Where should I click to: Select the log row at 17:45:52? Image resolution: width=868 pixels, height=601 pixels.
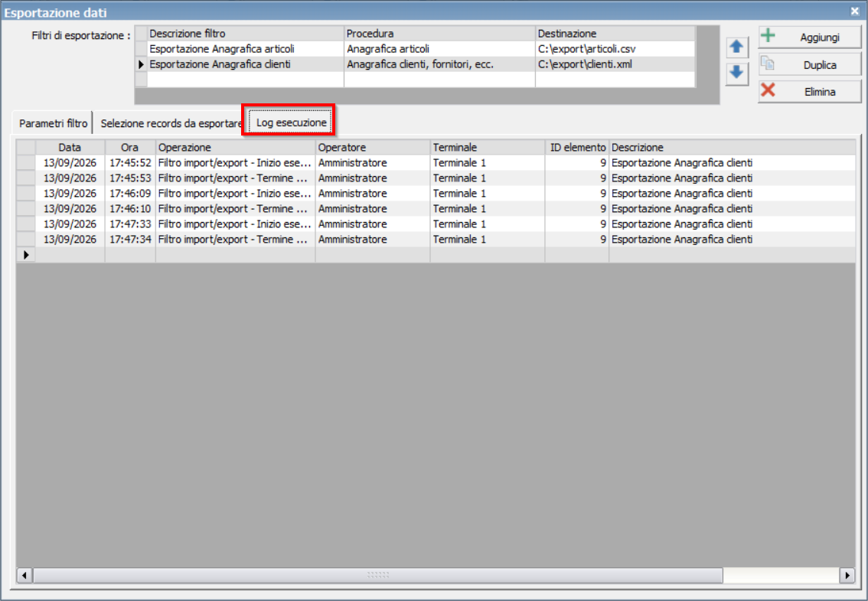(x=436, y=163)
